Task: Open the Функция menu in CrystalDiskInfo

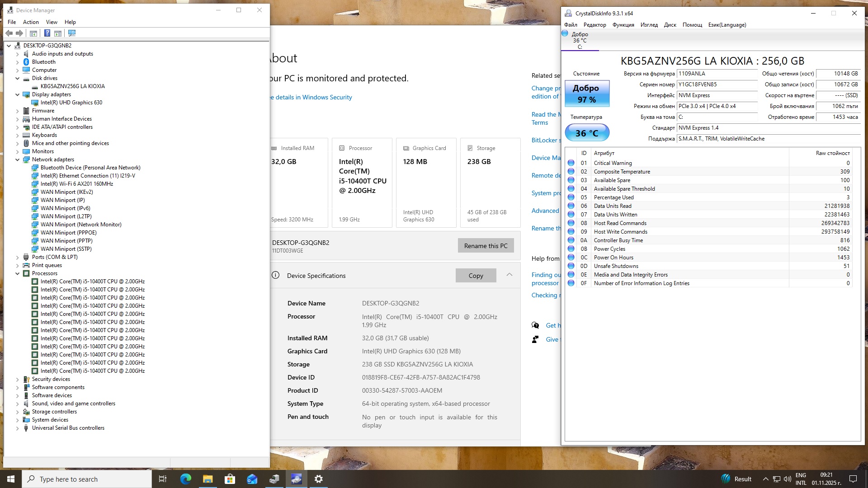Action: pos(623,25)
